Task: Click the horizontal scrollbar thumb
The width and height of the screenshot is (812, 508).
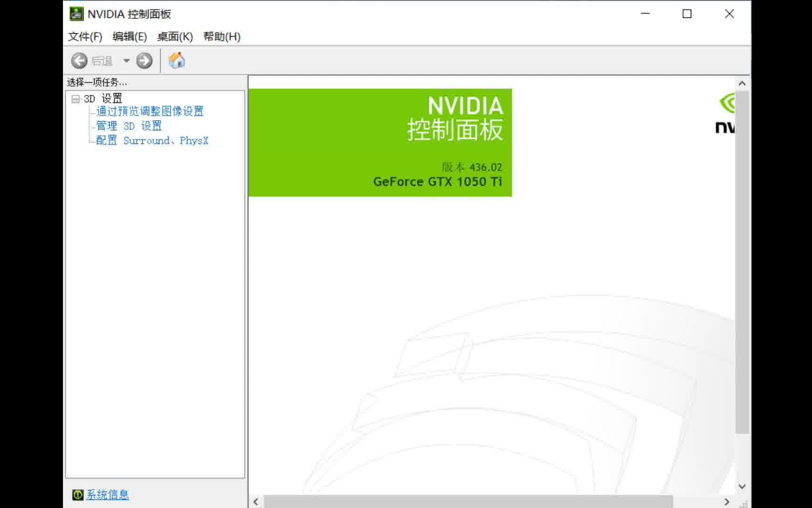Action: click(468, 502)
